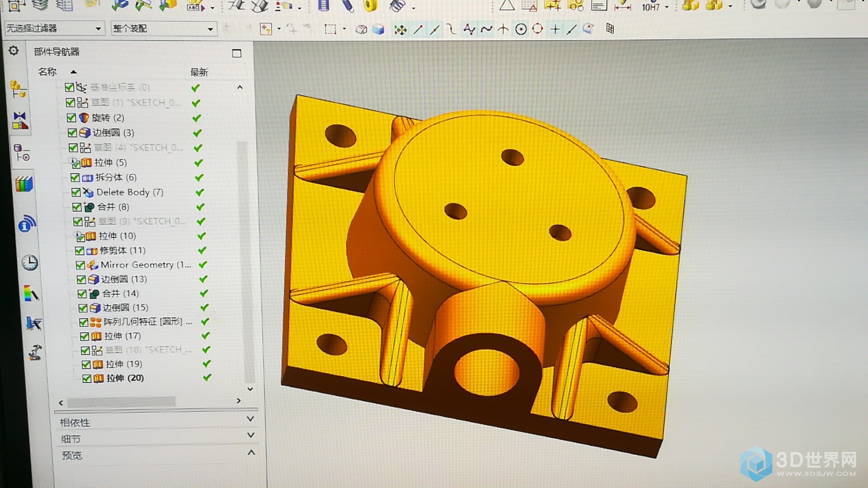868x488 pixels.
Task: Click the blue cube body icon
Action: pos(378,30)
